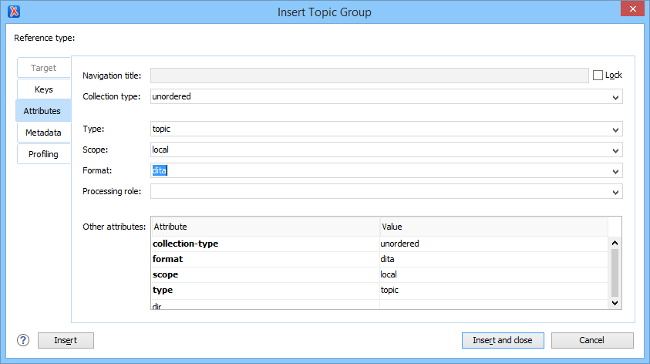Click Insert and close button
The image size is (650, 364).
point(503,340)
